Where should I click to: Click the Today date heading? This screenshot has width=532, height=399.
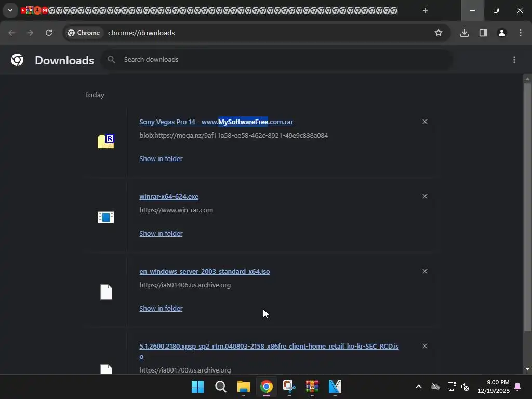coord(95,95)
